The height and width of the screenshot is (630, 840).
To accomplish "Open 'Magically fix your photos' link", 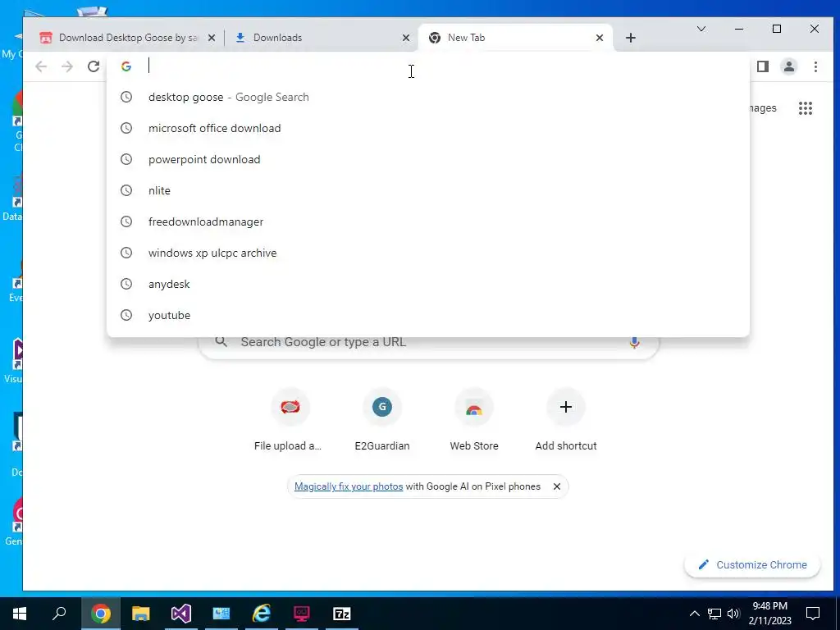I will 348,486.
